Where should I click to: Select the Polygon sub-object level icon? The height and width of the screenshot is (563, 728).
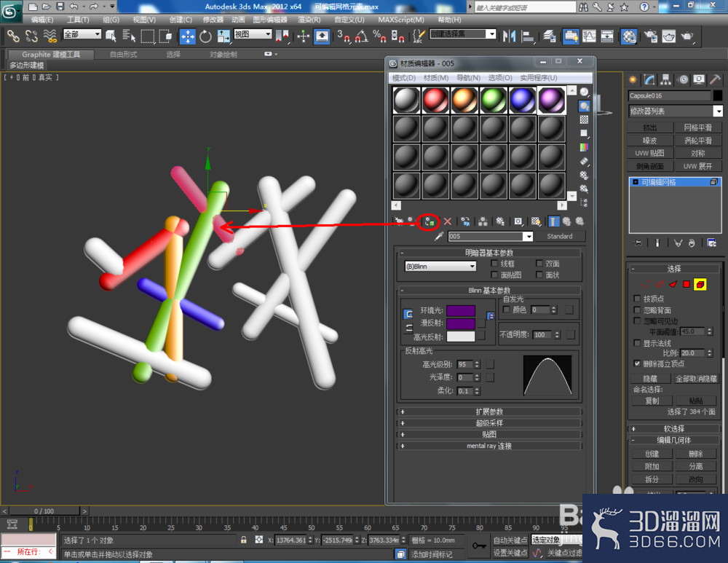click(x=687, y=284)
